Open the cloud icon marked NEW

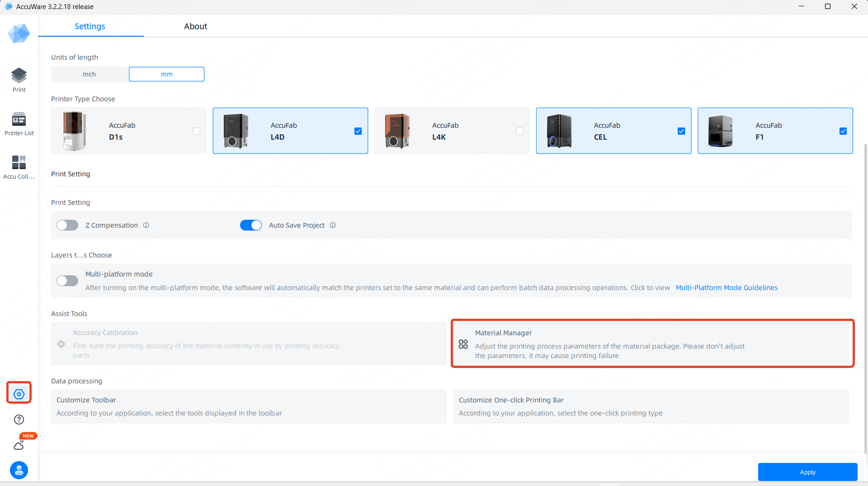[x=19, y=446]
